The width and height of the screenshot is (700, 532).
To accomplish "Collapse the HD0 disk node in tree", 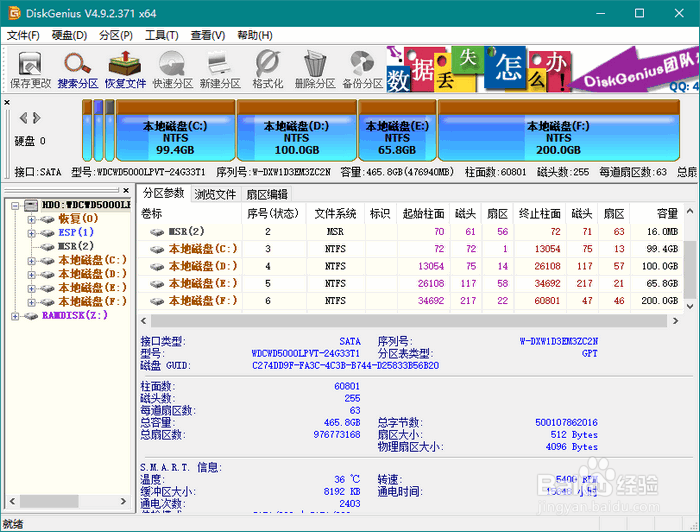I will coord(15,206).
